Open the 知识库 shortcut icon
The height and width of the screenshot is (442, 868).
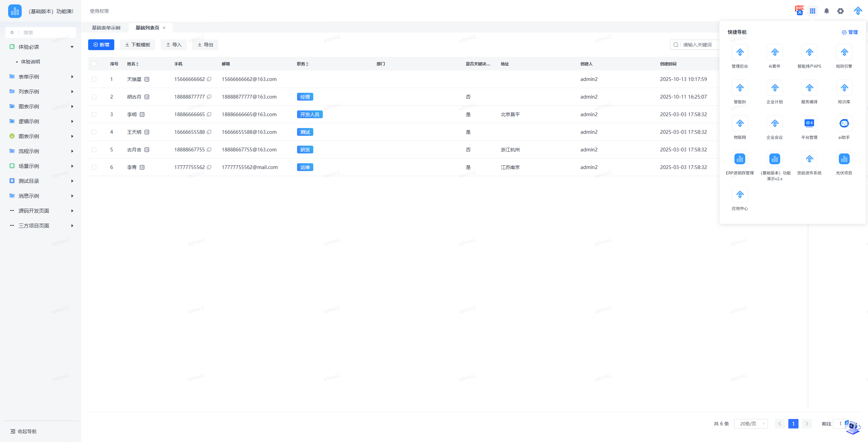[844, 88]
